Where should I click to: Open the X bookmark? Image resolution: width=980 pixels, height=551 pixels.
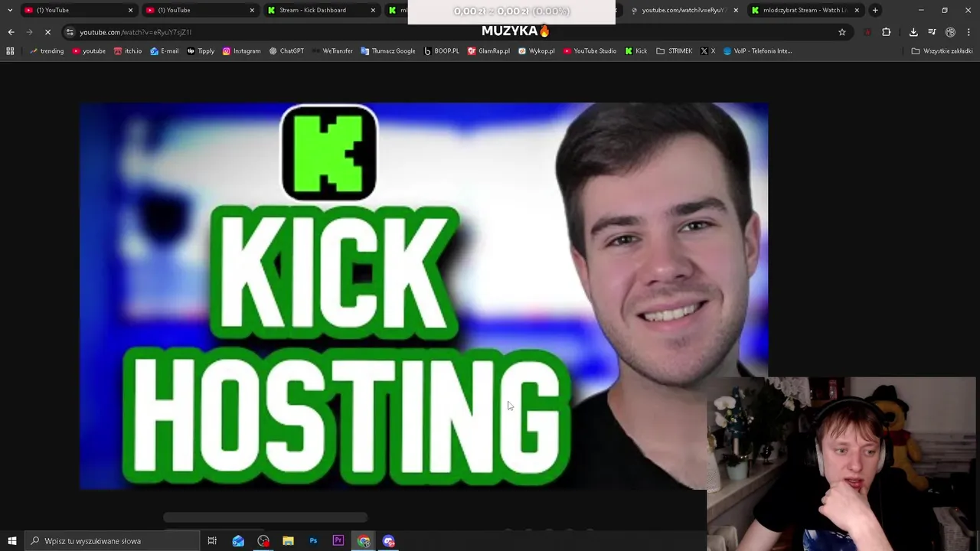pyautogui.click(x=707, y=51)
